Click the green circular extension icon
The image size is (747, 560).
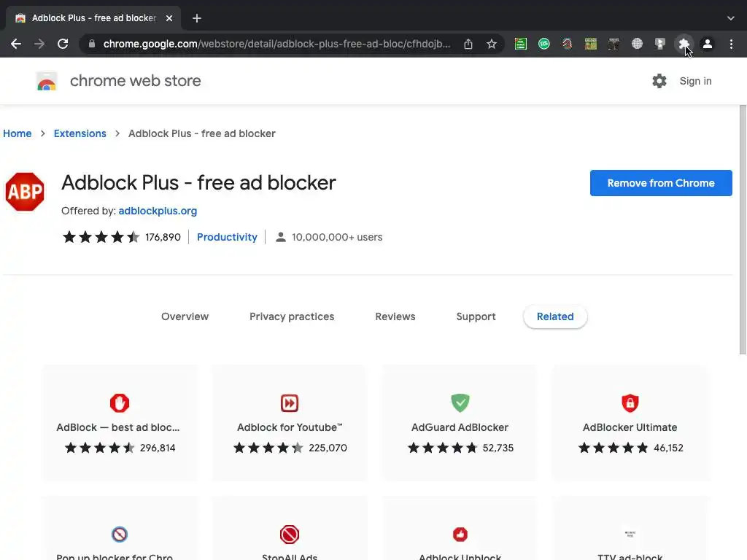544,44
